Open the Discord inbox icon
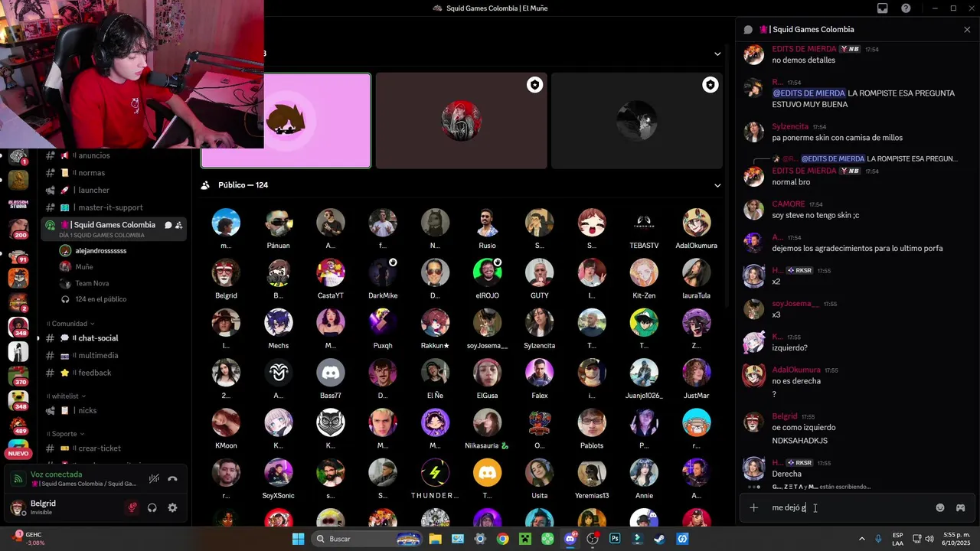 (882, 8)
